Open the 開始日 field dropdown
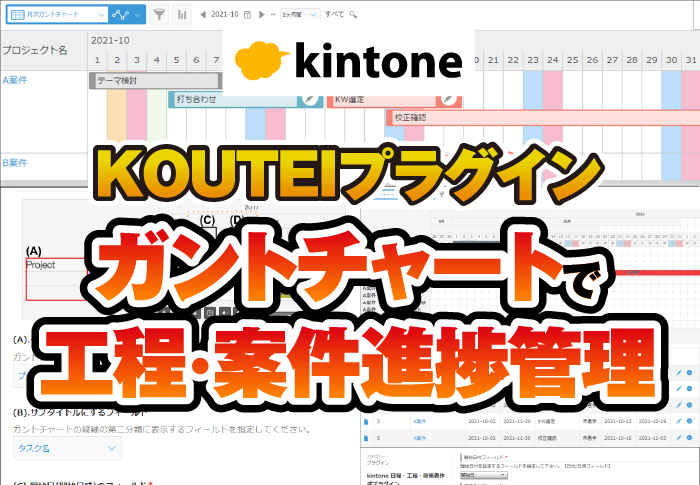The image size is (700, 485). pyautogui.click(x=483, y=475)
